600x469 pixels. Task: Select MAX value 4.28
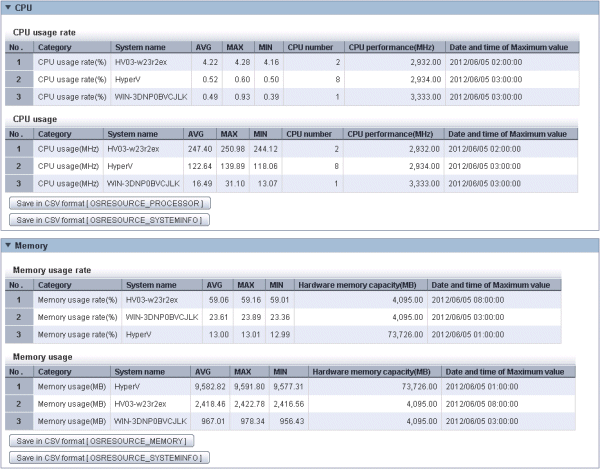click(242, 62)
